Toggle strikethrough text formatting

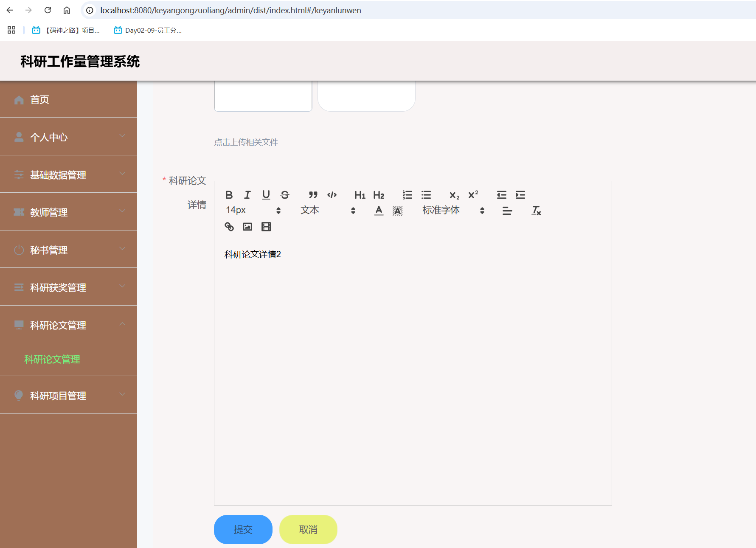coord(285,195)
